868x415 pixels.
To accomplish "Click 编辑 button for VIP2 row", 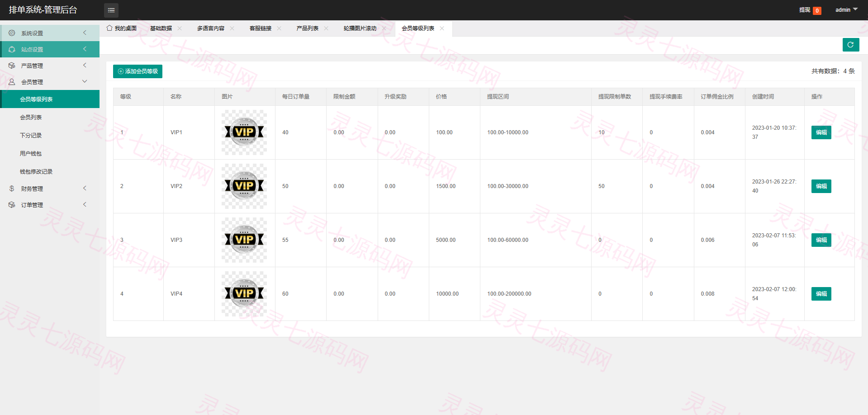I will click(x=821, y=186).
